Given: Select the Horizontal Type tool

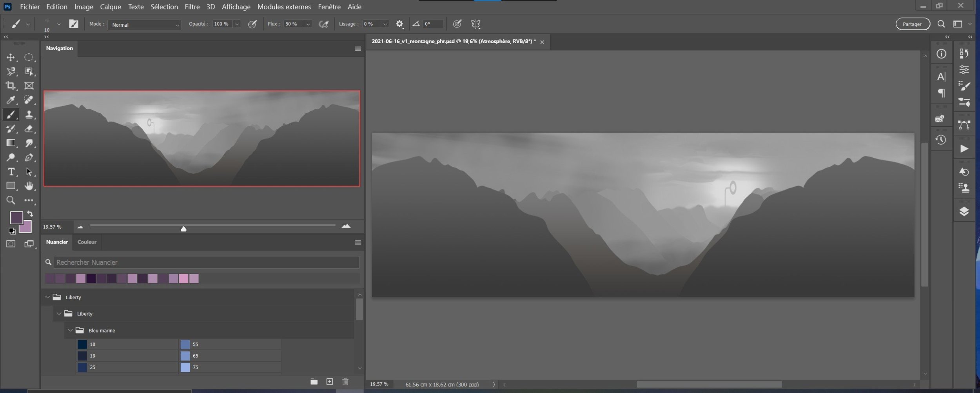Looking at the screenshot, I should pos(11,172).
